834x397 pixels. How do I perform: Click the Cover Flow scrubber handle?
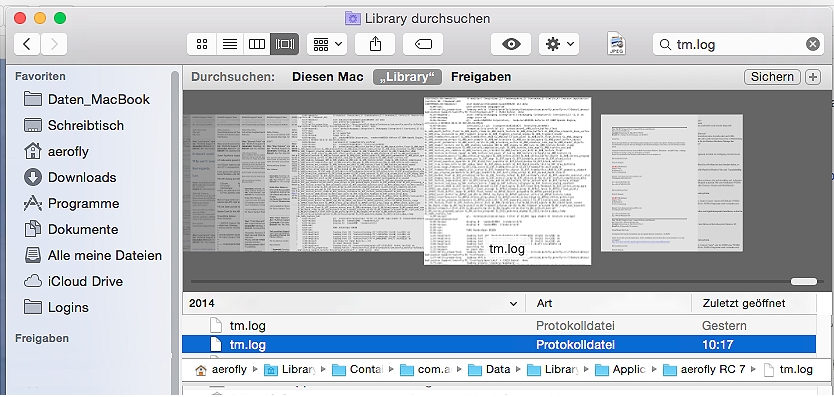click(804, 282)
